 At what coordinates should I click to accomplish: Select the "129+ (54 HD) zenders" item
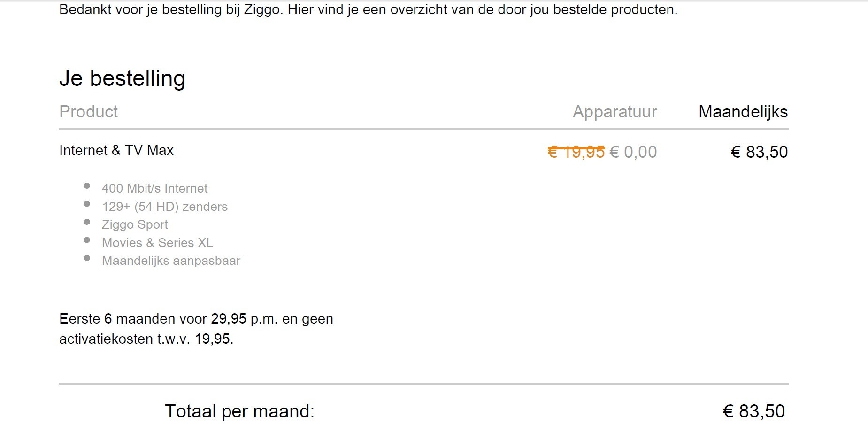(165, 207)
